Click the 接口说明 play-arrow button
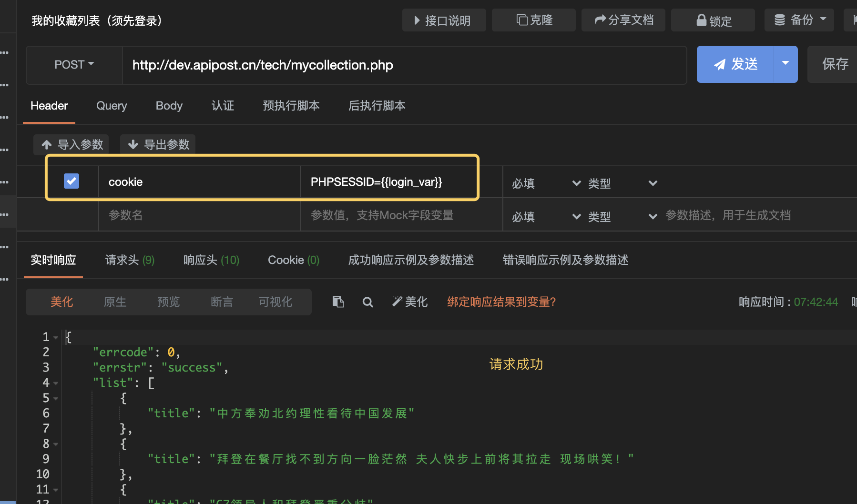 coord(444,20)
